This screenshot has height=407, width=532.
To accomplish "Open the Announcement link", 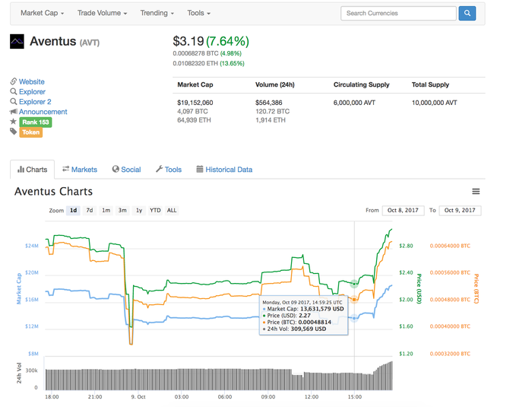I will pos(43,112).
